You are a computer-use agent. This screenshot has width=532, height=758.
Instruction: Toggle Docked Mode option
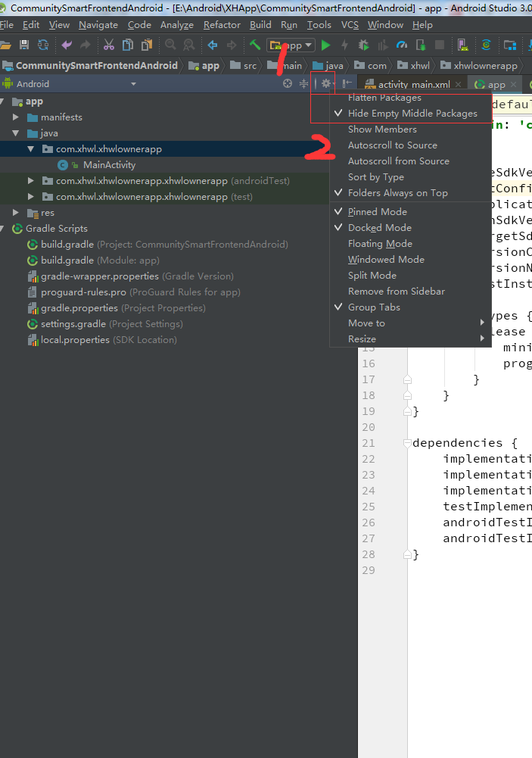point(410,228)
